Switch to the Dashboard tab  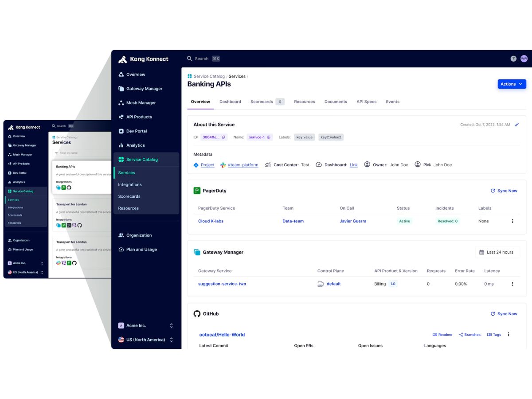tap(230, 102)
